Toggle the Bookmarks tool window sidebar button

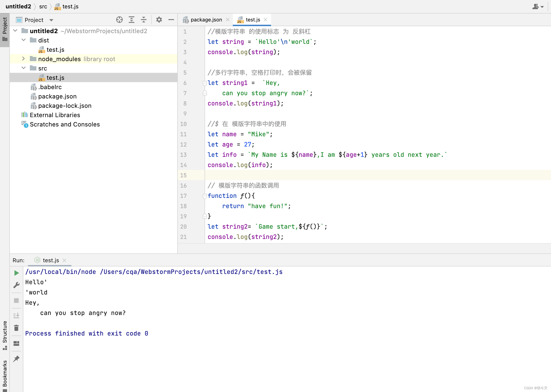point(5,376)
